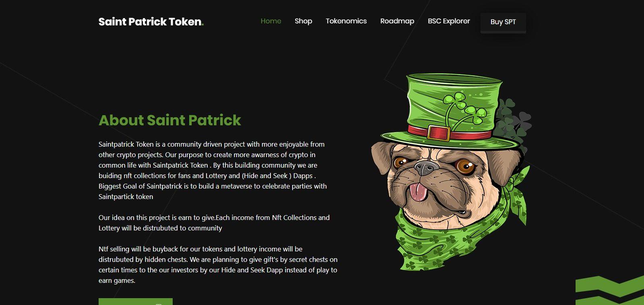Click the pug's left brown eye
This screenshot has width=644, height=305.
click(x=400, y=162)
